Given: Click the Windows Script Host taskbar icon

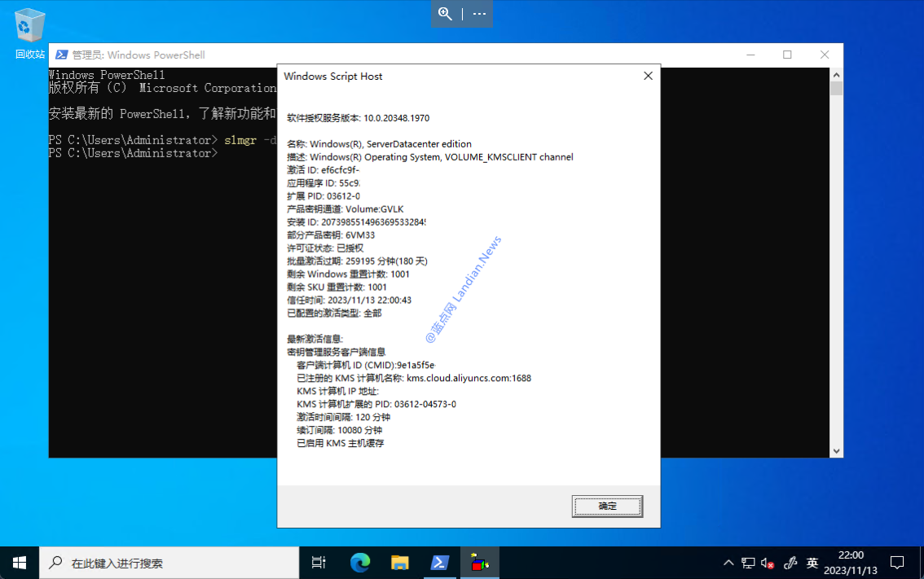Looking at the screenshot, I should point(480,563).
